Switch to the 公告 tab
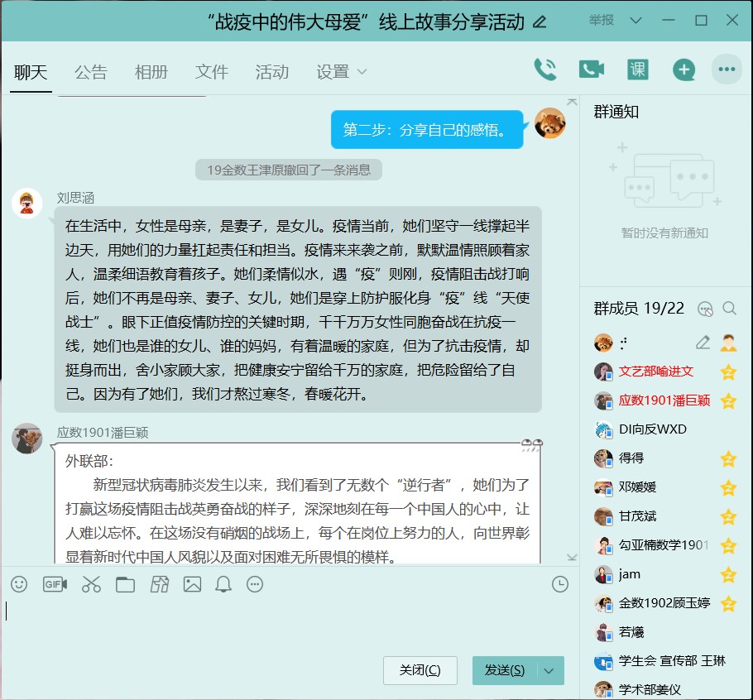This screenshot has height=700, width=753. 91,72
